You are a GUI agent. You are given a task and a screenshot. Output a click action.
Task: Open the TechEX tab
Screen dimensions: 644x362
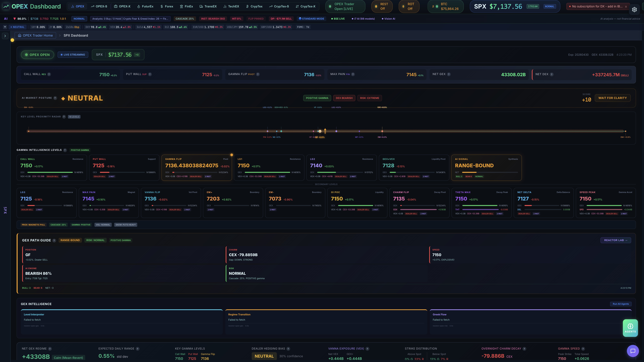231,7
